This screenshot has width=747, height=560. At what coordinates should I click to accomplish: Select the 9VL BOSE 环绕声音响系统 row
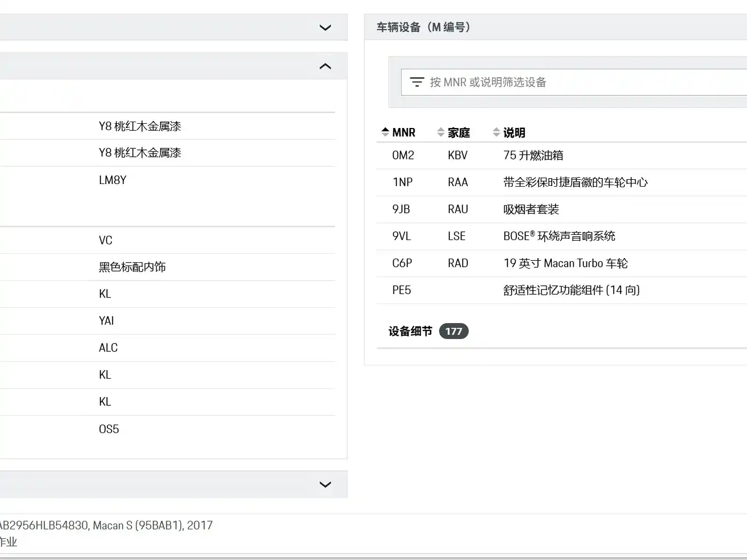(561, 236)
